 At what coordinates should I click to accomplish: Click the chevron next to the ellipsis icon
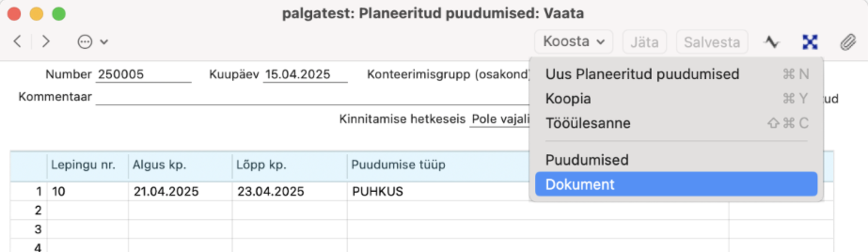[104, 42]
